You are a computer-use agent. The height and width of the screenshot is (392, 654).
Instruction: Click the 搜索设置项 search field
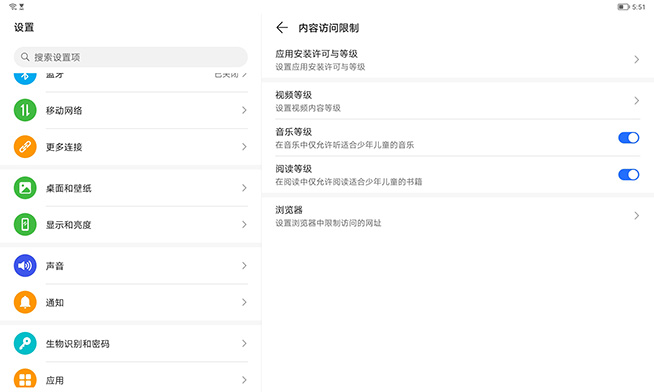click(x=131, y=57)
